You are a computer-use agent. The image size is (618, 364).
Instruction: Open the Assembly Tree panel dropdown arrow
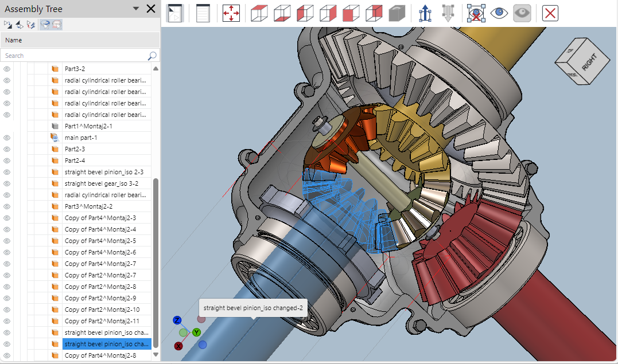point(136,8)
